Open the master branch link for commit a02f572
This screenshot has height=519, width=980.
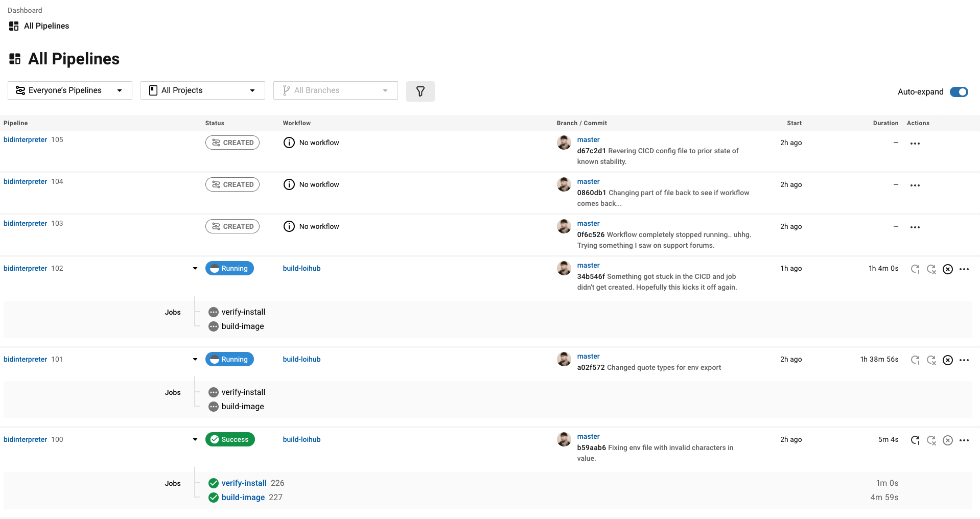(x=589, y=356)
